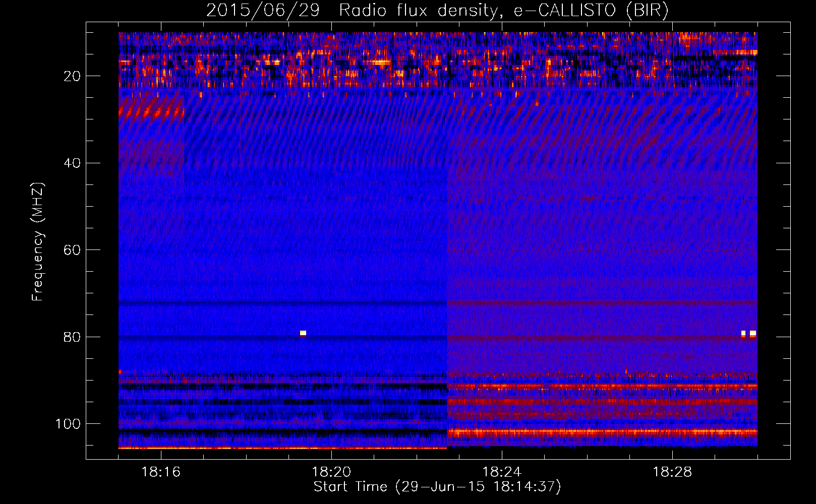This screenshot has width=816, height=504.
Task: Click the 40 frequency tick label
Action: pos(72,163)
